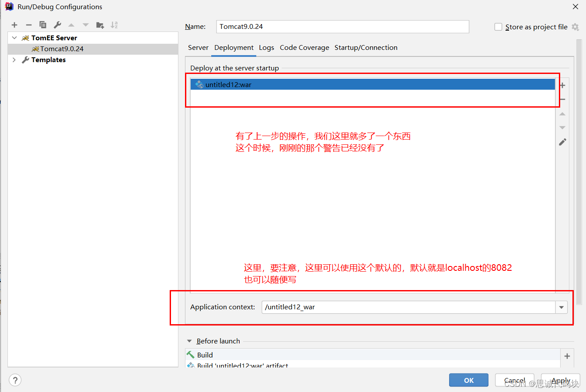Viewport: 586px width, 392px height.
Task: Open help question mark button
Action: pyautogui.click(x=15, y=380)
